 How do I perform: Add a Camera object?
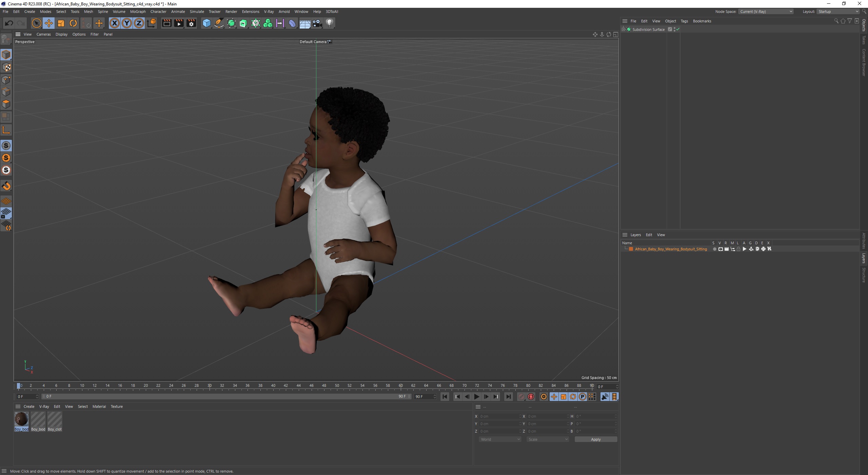[317, 23]
